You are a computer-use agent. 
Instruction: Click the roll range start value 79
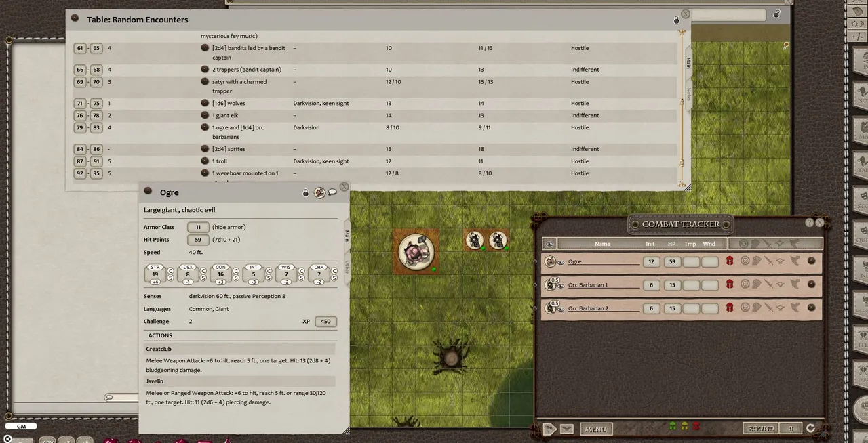pyautogui.click(x=80, y=127)
